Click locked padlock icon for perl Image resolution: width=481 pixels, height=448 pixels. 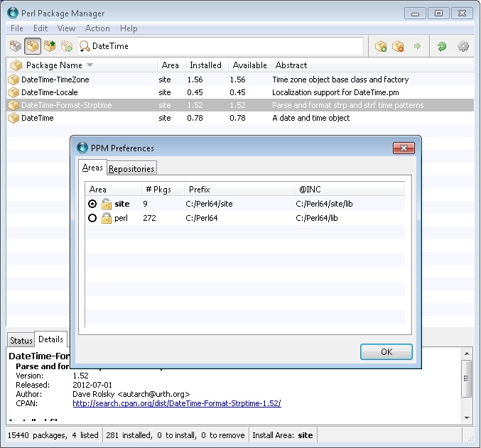[x=106, y=218]
